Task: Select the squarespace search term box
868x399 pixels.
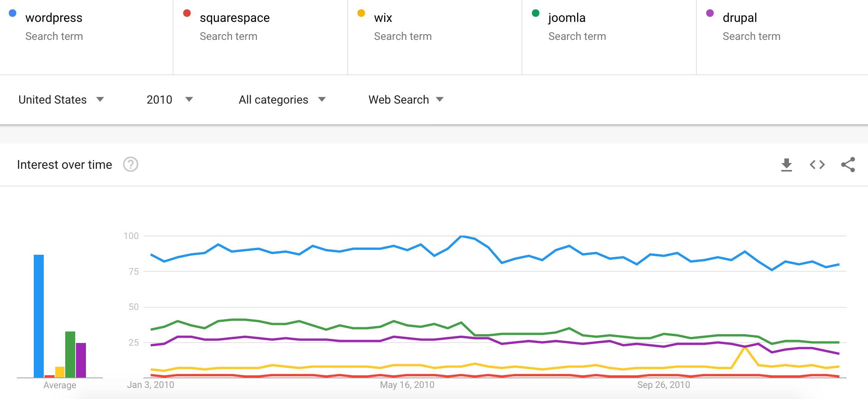Action: click(234, 18)
